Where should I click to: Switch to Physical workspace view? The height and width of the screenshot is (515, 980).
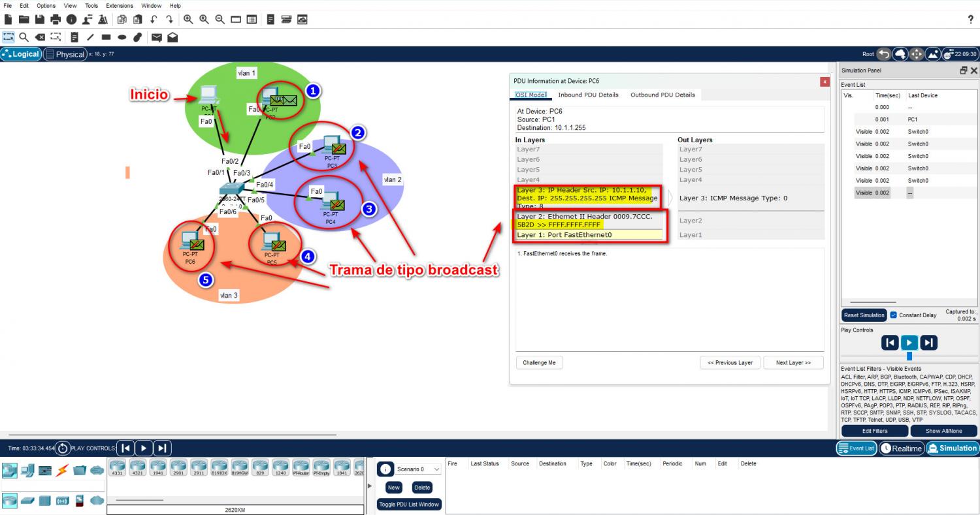(65, 54)
